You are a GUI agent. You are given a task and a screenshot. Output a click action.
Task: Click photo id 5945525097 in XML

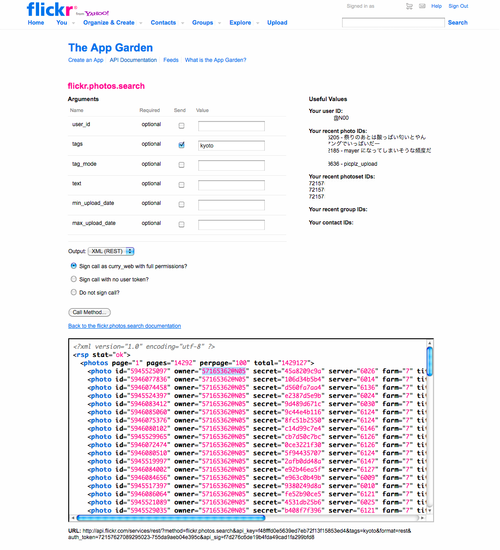tap(149, 371)
